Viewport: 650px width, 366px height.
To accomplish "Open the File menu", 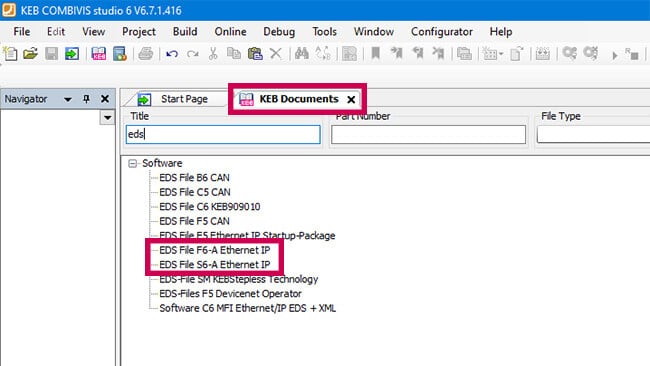I will [x=22, y=32].
